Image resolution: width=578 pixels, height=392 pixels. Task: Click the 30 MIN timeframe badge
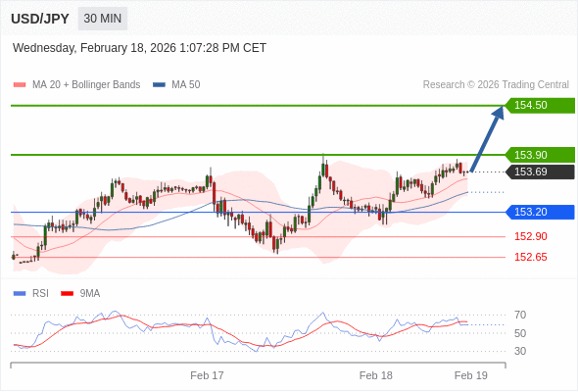103,19
